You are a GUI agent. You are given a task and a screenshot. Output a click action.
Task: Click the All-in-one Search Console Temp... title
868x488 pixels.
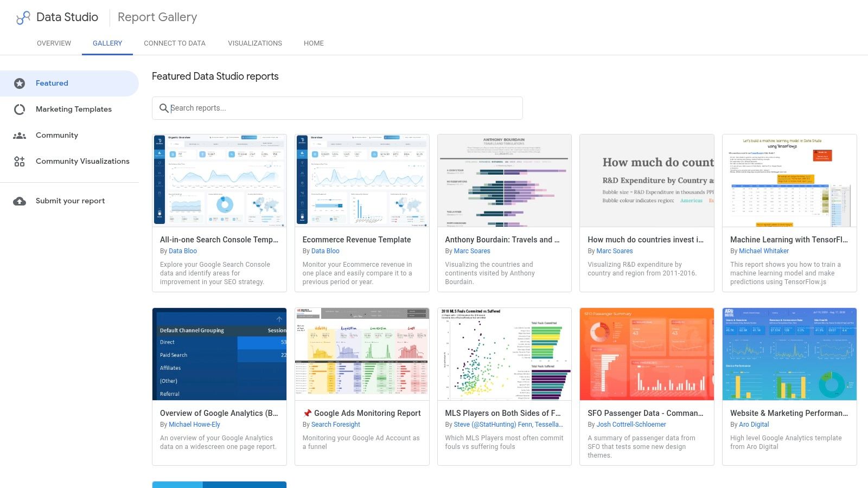tap(219, 240)
